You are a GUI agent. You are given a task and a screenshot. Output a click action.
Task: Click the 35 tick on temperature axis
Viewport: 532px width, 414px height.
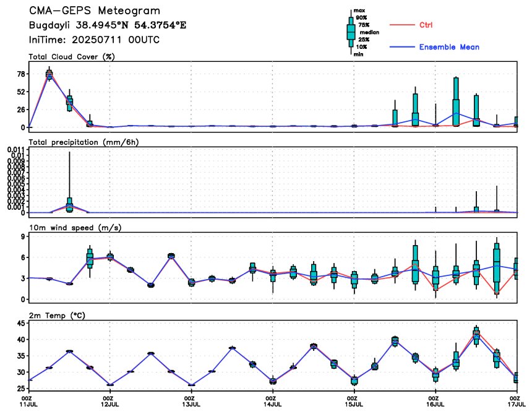tap(20, 356)
